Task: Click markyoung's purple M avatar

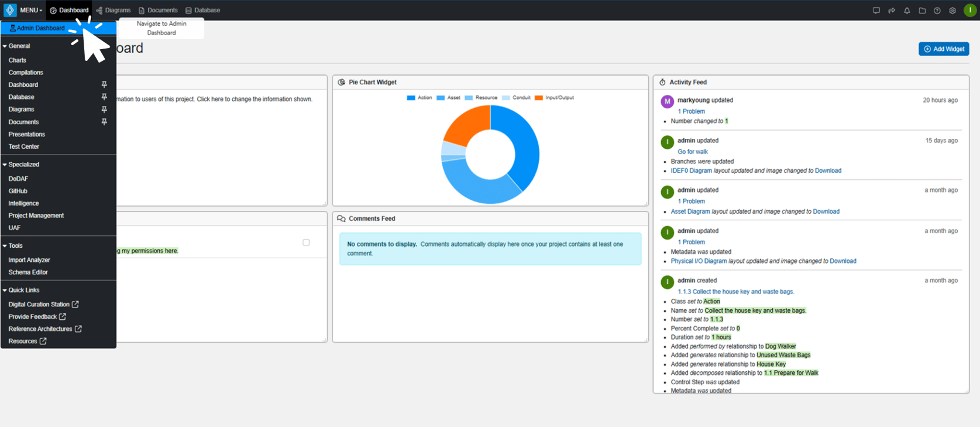Action: [x=667, y=101]
